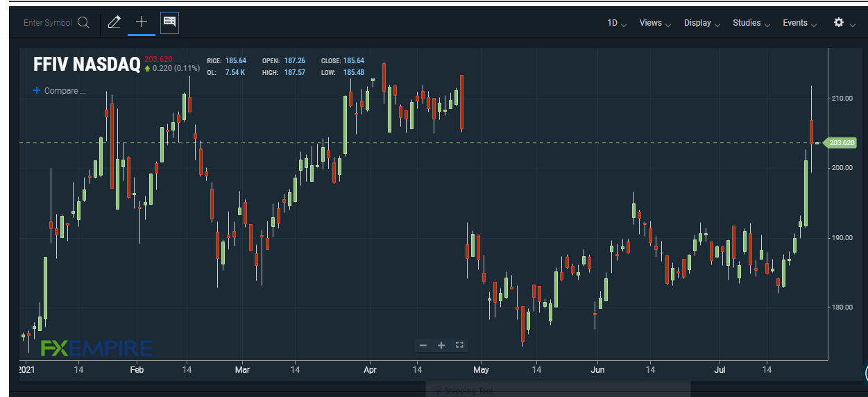This screenshot has height=397, width=868.
Task: Click the Compare link
Action: pyautogui.click(x=65, y=91)
